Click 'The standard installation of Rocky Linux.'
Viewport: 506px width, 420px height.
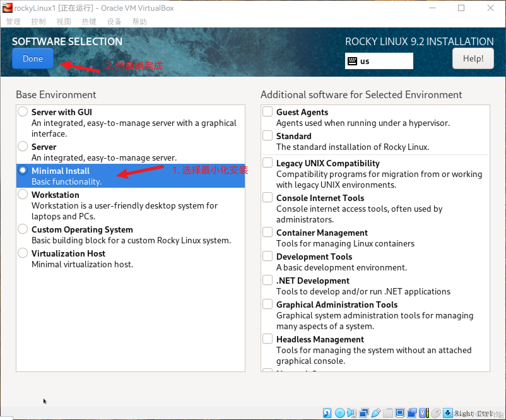tap(353, 147)
